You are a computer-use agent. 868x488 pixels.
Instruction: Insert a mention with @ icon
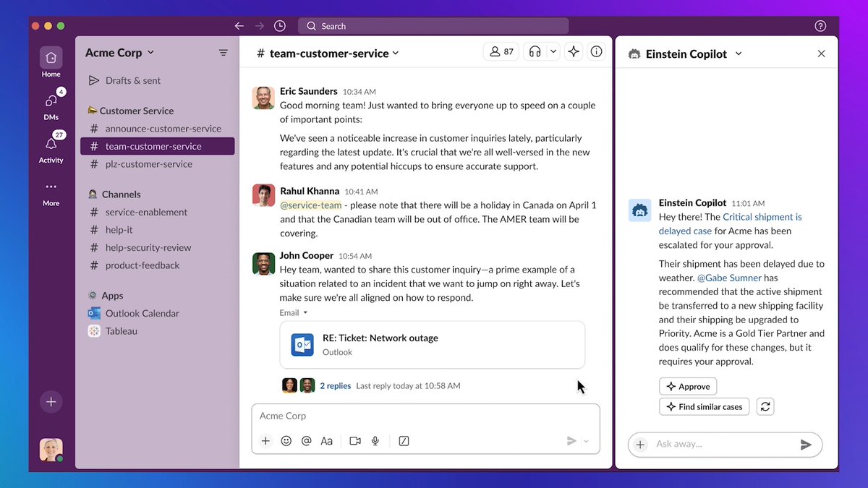point(307,441)
